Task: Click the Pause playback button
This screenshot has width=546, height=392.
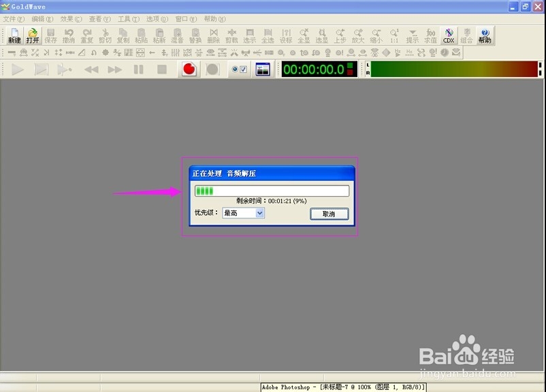Action: pos(139,69)
